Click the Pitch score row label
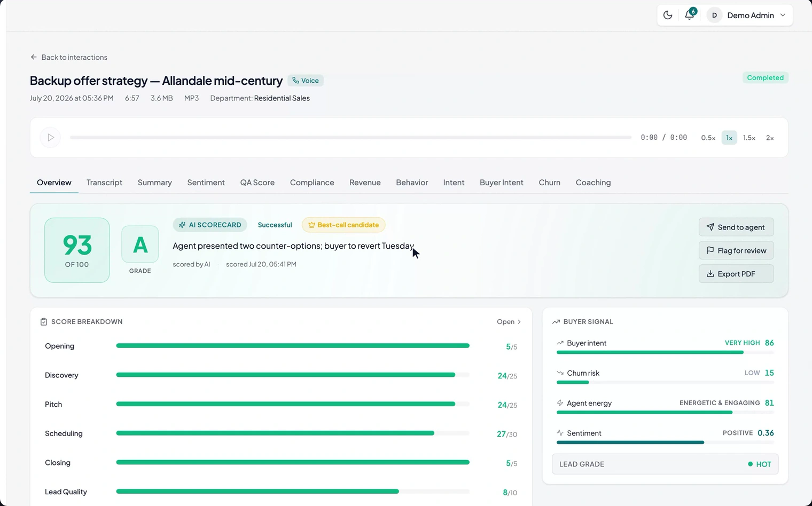Screen dimensions: 812x506 point(53,405)
